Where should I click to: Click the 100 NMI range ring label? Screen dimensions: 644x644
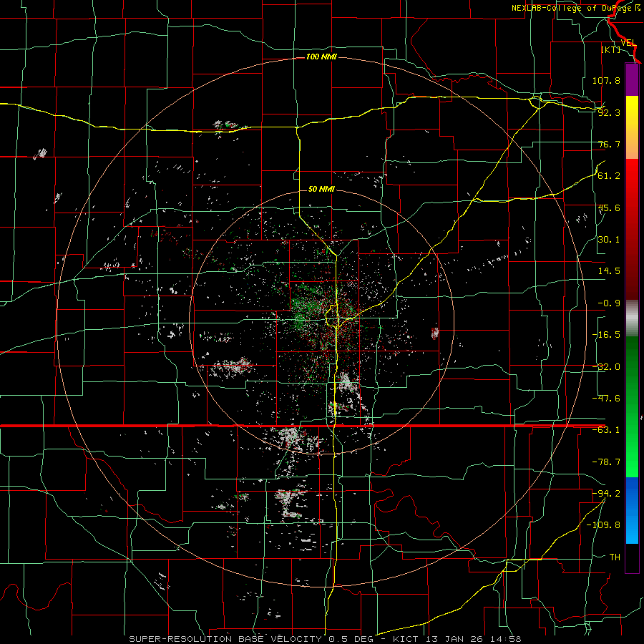point(321,57)
